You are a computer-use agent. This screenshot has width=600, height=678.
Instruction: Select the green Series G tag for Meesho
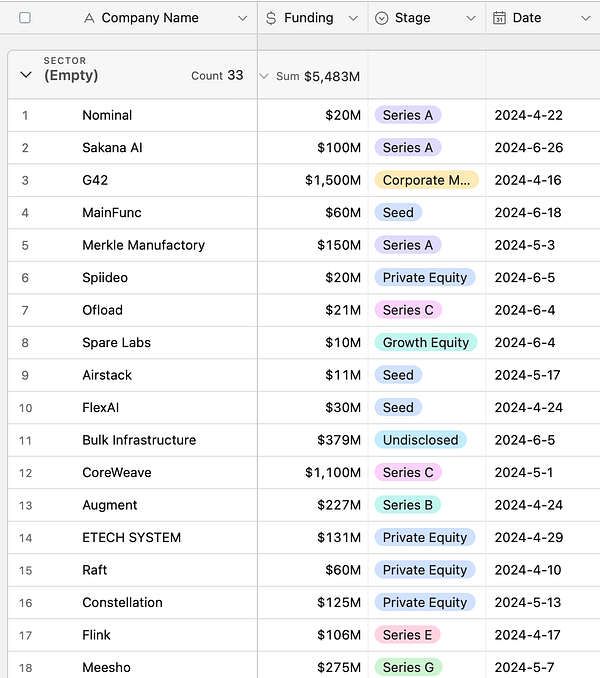pos(408,667)
